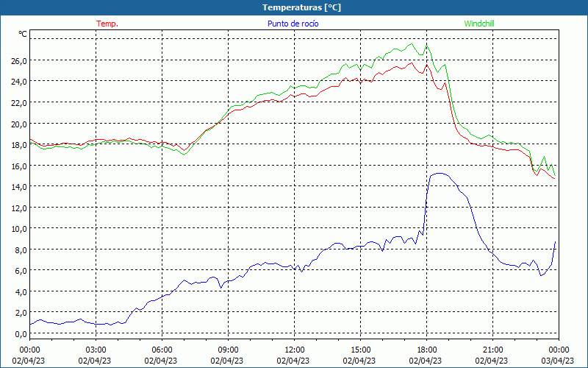Image resolution: width=588 pixels, height=368 pixels.
Task: Select the blue Punto de rocío legend label
Action: pos(293,24)
